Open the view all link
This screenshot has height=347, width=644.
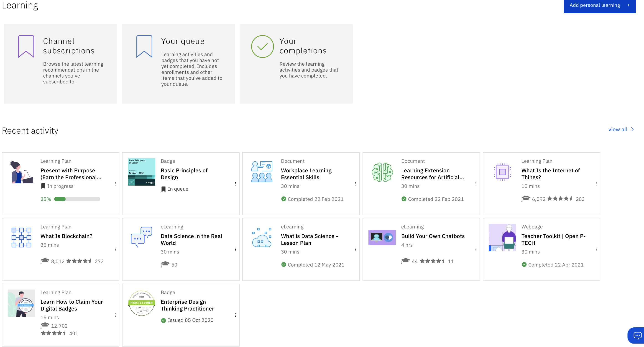pyautogui.click(x=621, y=129)
